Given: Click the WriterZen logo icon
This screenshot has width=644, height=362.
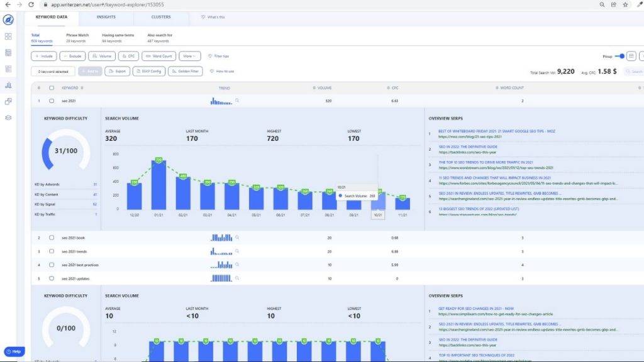Looking at the screenshot, I should [8, 19].
